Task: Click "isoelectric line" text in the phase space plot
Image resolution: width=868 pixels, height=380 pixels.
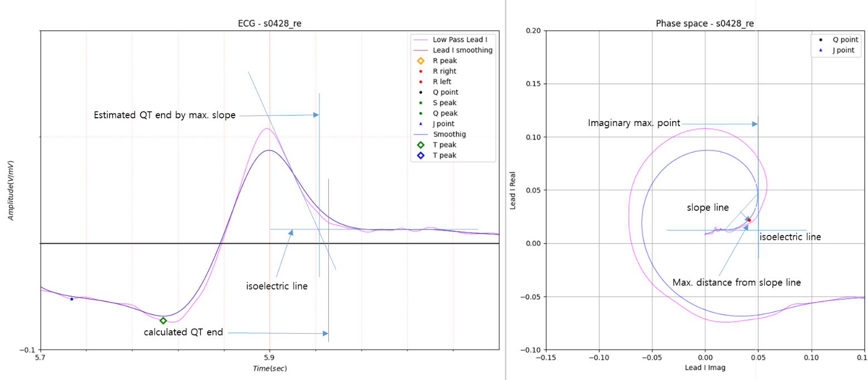Action: 790,237
